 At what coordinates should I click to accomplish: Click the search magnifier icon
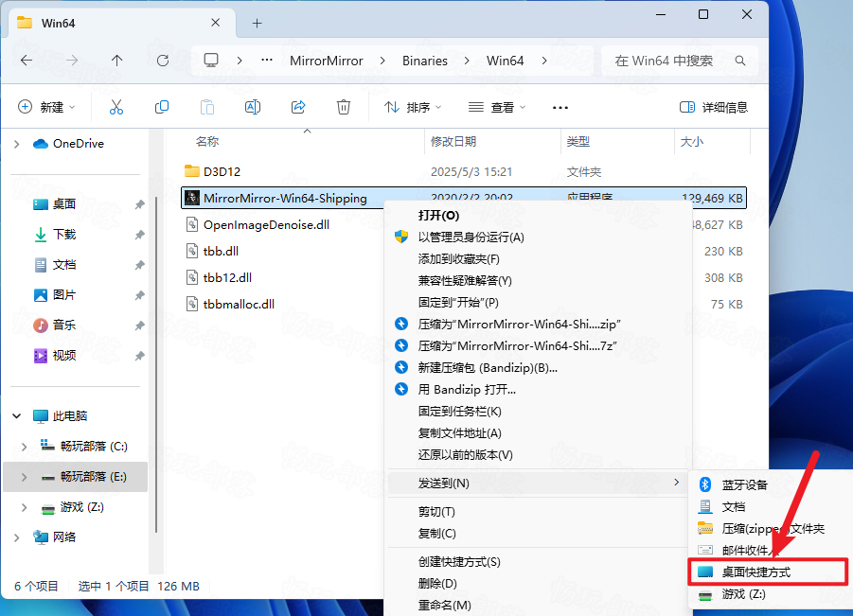(739, 61)
